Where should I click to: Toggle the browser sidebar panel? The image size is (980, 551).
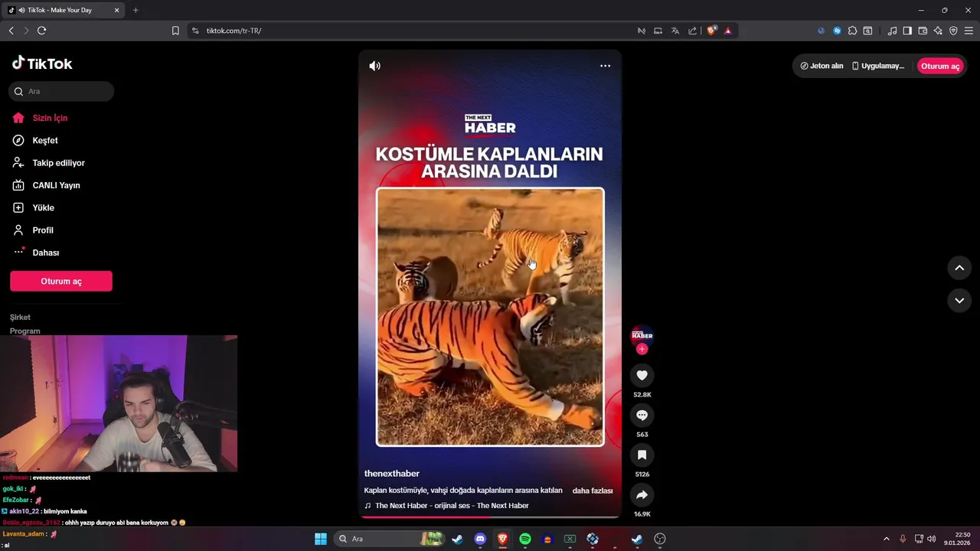click(907, 31)
